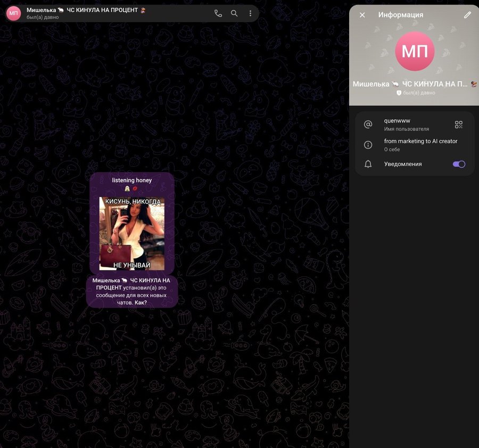Click the small МП avatar in chat header
The height and width of the screenshot is (448, 479).
coord(13,13)
